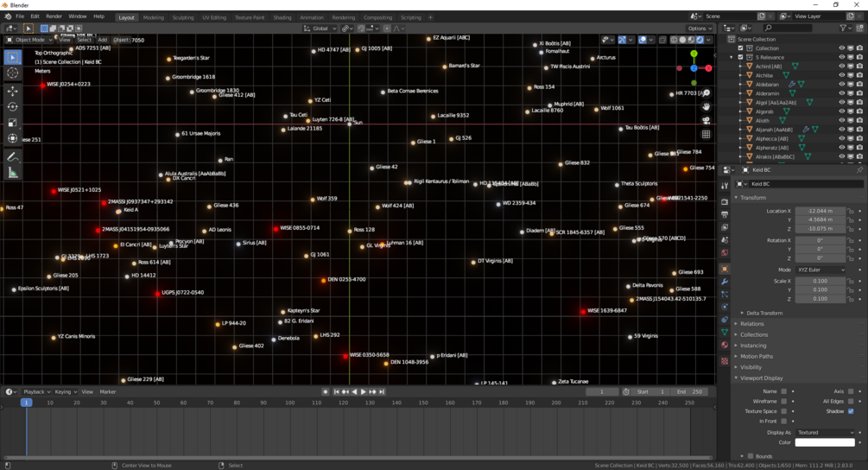
Task: Click the outliner filter funnel icon
Action: (x=843, y=29)
